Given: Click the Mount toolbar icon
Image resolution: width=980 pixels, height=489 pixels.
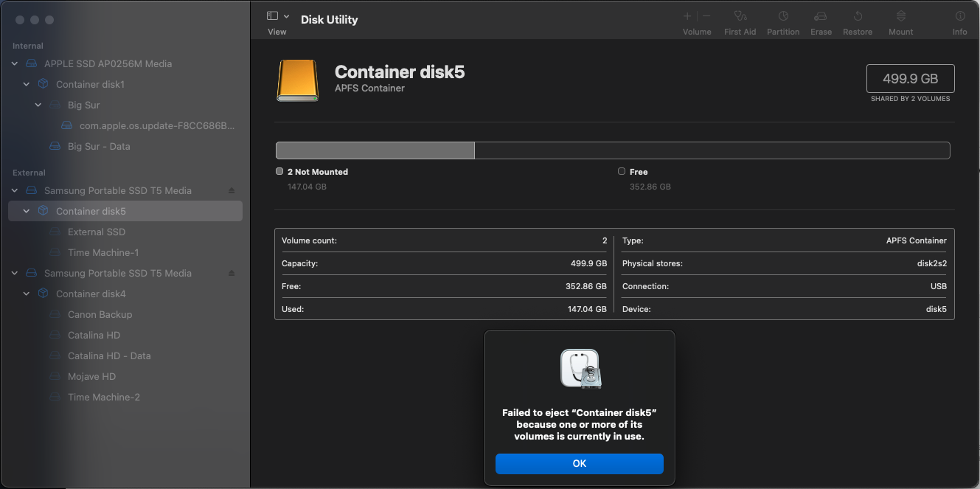Looking at the screenshot, I should click(x=901, y=16).
